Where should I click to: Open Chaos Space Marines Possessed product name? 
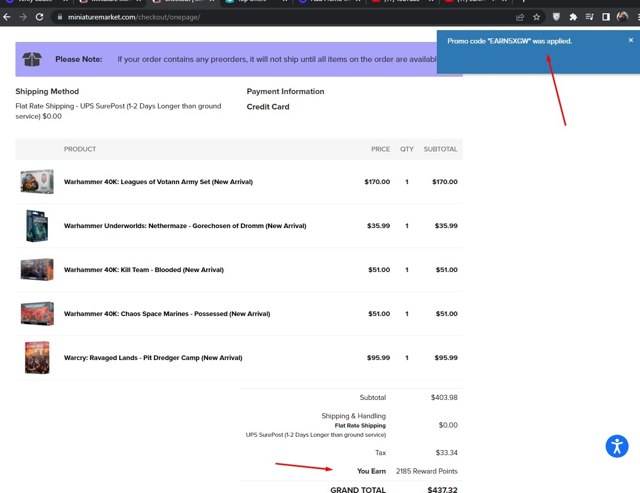click(x=167, y=314)
